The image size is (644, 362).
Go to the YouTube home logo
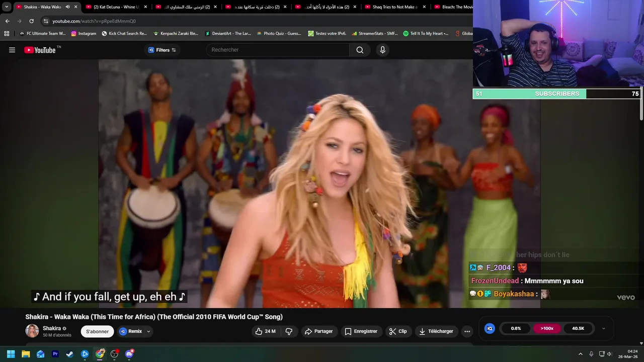pos(40,50)
